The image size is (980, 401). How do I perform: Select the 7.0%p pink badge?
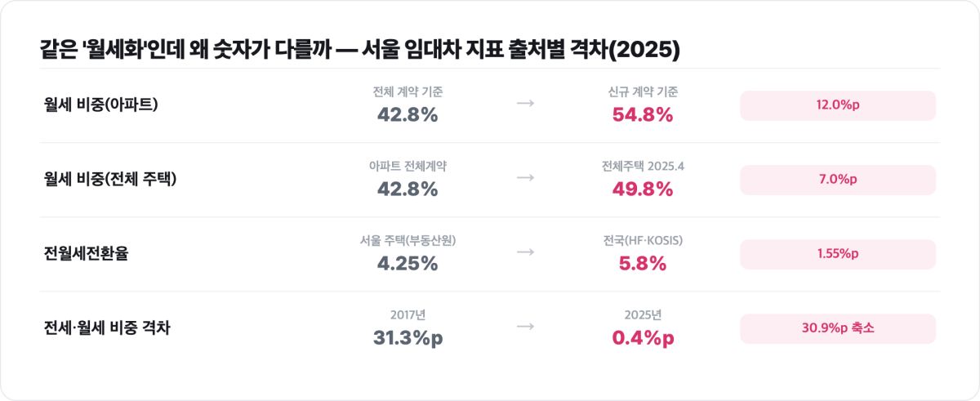[x=838, y=180]
